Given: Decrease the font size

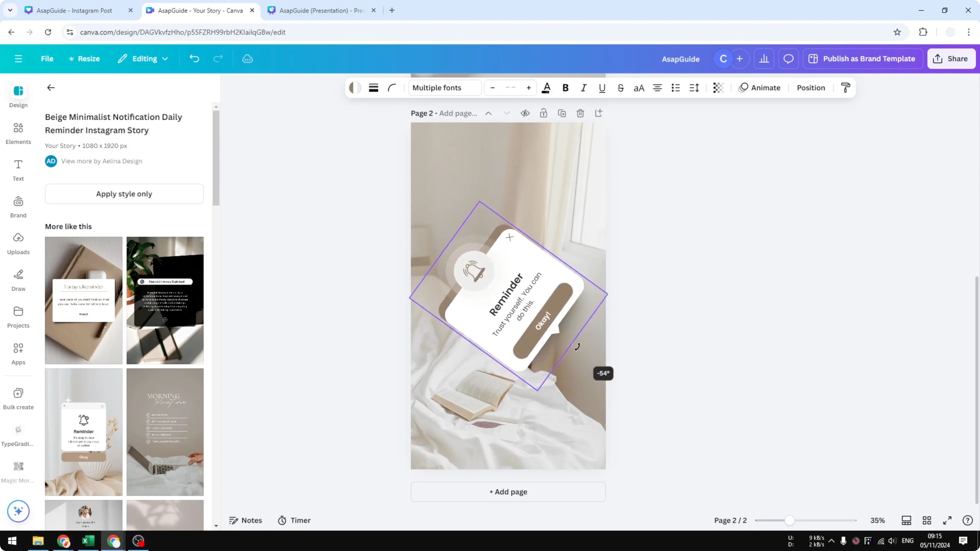Looking at the screenshot, I should (492, 88).
